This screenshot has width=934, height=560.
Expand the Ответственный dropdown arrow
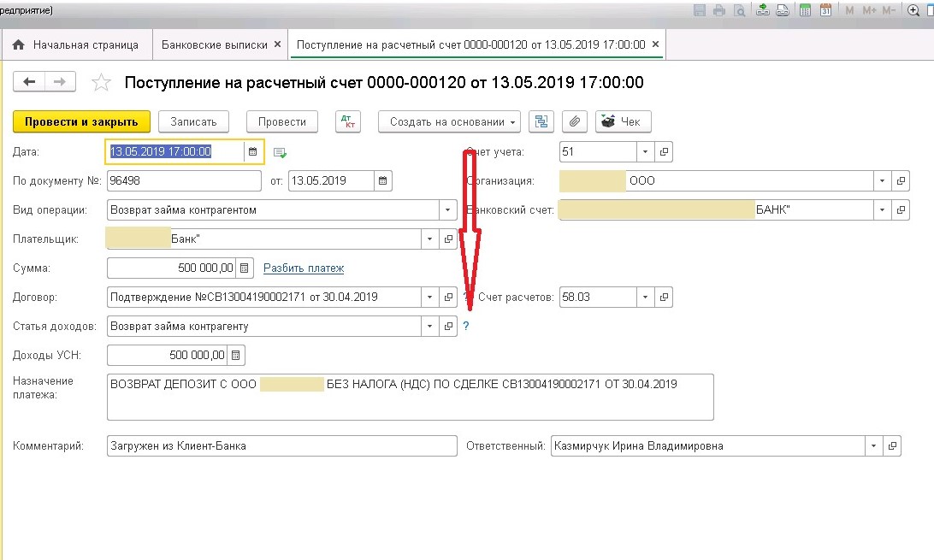[x=874, y=445]
